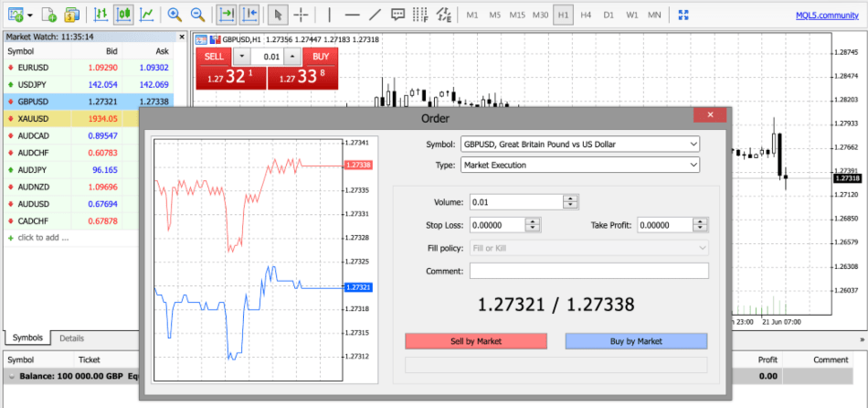Switch chart to candlestick view
868x408 pixels.
124,15
